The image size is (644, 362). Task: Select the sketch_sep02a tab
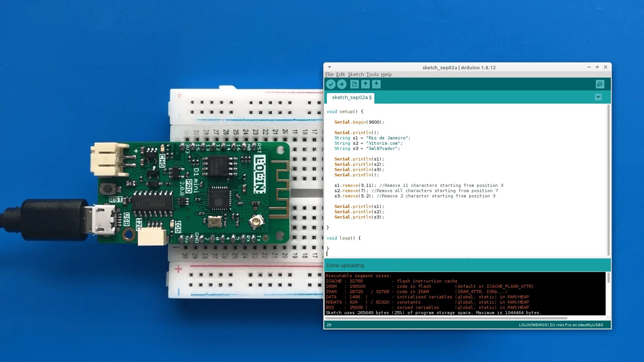tap(351, 98)
